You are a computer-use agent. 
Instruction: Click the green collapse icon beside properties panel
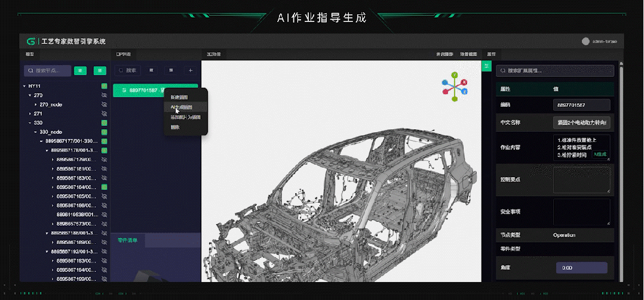point(486,66)
